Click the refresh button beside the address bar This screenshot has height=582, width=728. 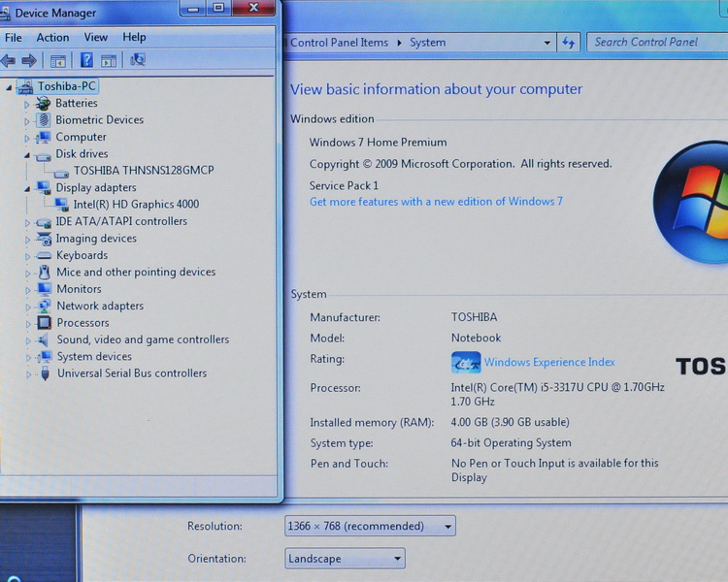point(568,43)
